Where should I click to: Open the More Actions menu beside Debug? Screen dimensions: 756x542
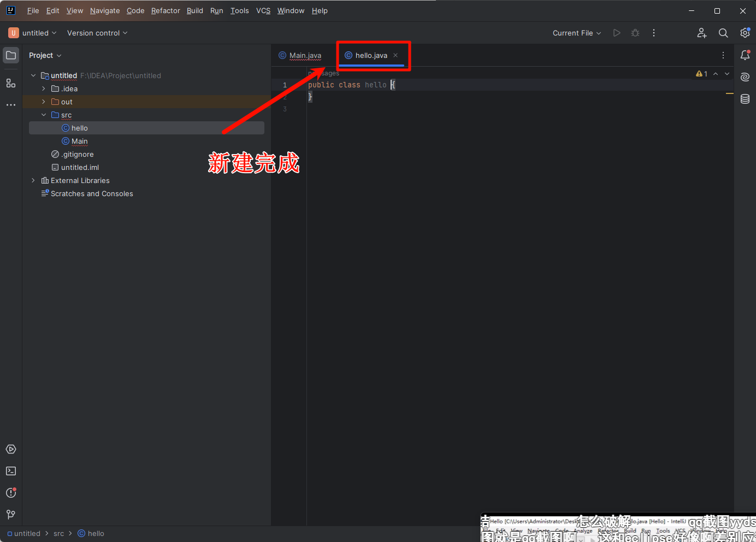click(x=654, y=33)
